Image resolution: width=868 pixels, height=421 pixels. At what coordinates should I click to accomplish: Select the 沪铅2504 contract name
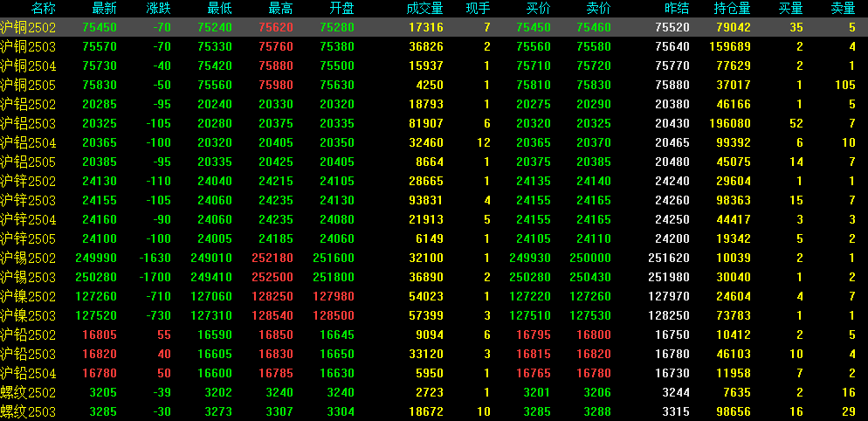(x=28, y=373)
